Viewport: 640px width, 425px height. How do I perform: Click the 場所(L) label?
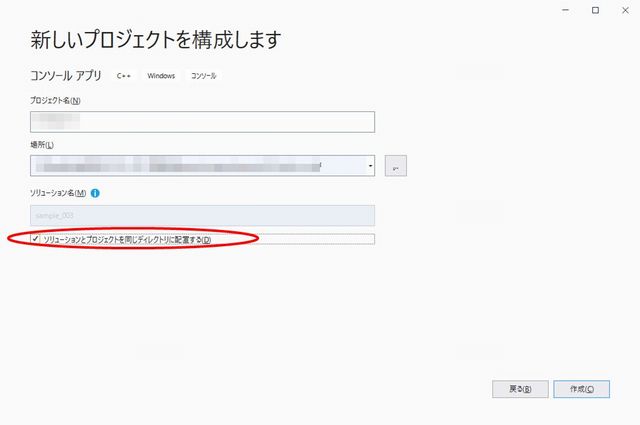pyautogui.click(x=42, y=145)
